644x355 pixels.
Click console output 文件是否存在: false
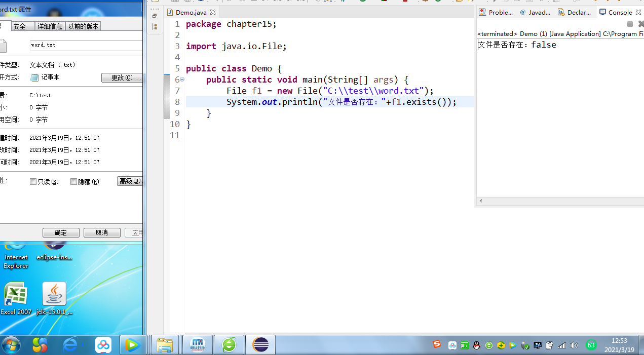point(517,45)
